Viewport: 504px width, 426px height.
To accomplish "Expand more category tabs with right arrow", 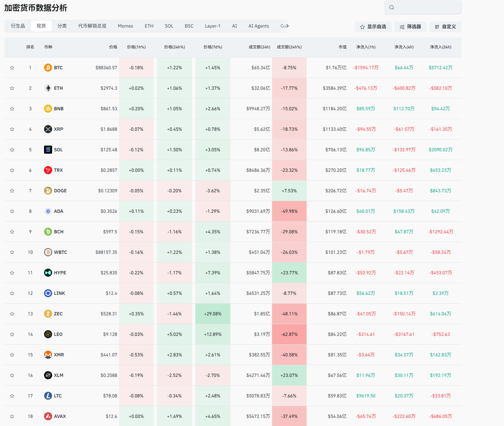I will pyautogui.click(x=287, y=26).
